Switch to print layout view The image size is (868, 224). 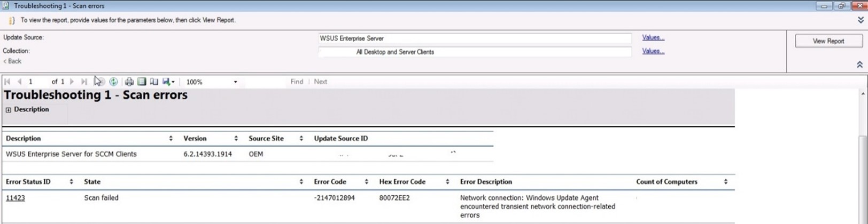(142, 82)
